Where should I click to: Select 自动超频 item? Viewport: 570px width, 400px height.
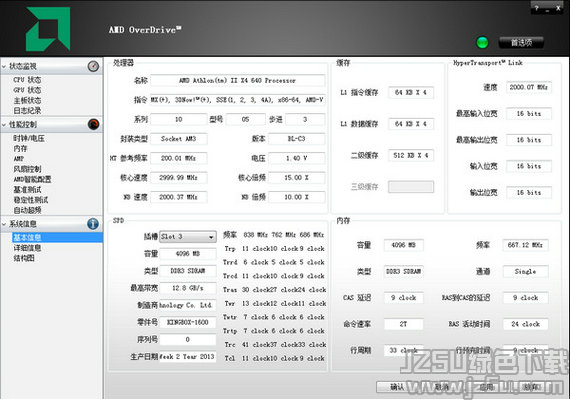pos(27,210)
